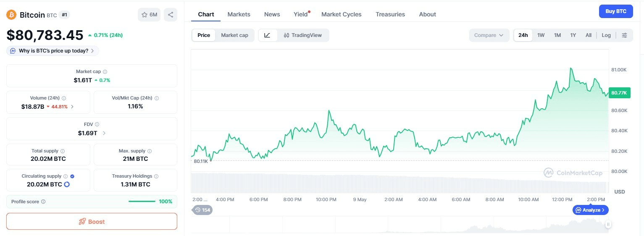644x236 pixels.
Task: Click the 21M BTC max supply value
Action: click(135, 159)
